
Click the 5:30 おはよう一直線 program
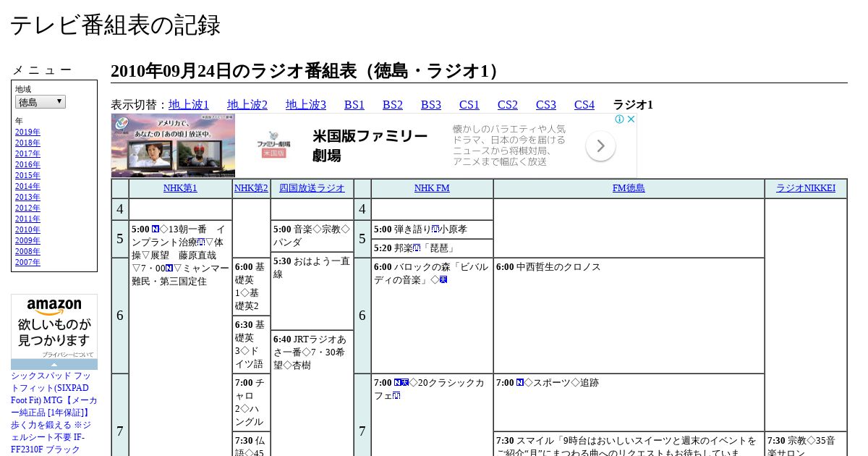(312, 290)
